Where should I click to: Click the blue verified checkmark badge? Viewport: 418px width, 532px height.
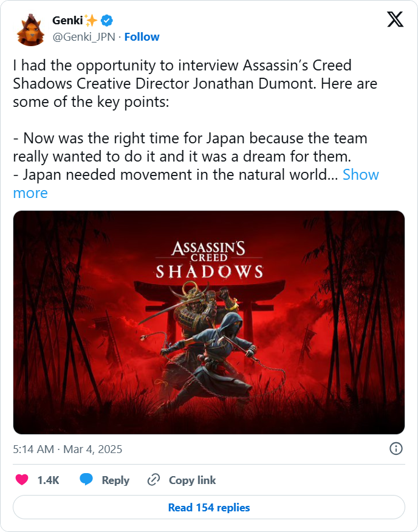pos(106,21)
